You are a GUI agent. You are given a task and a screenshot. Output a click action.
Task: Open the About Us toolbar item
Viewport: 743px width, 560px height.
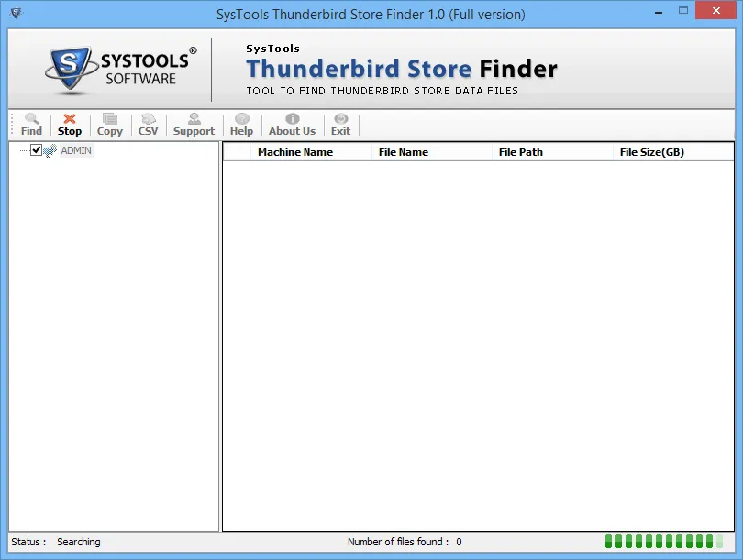pyautogui.click(x=292, y=125)
